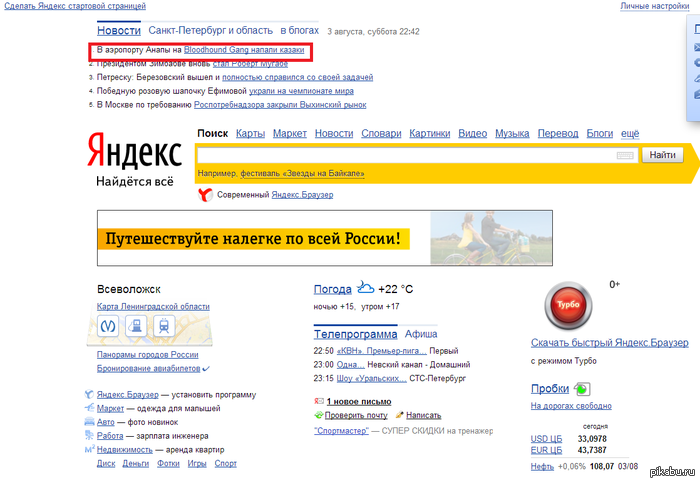This screenshot has height=483, width=700.
Task: Open the Bloodhound Gang news headline
Action: (244, 50)
